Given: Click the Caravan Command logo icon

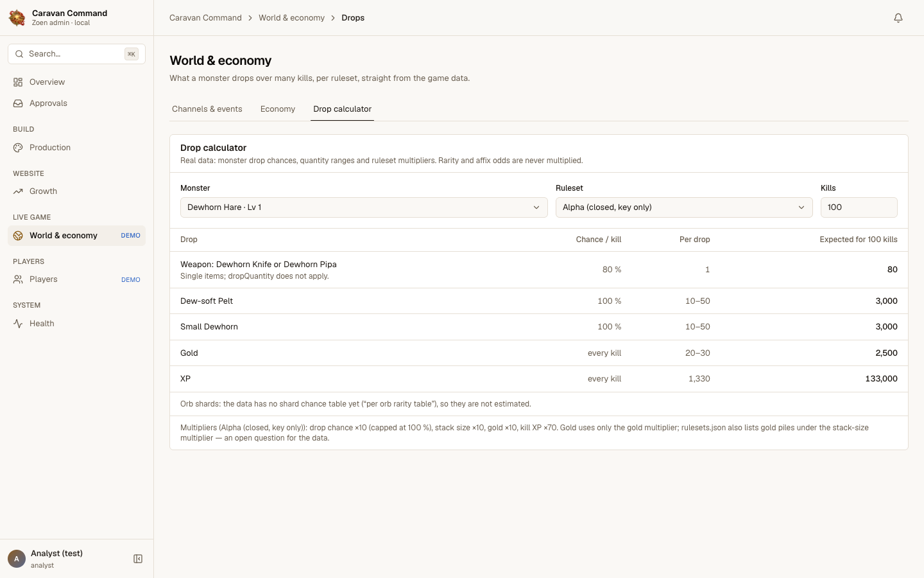Looking at the screenshot, I should tap(17, 18).
